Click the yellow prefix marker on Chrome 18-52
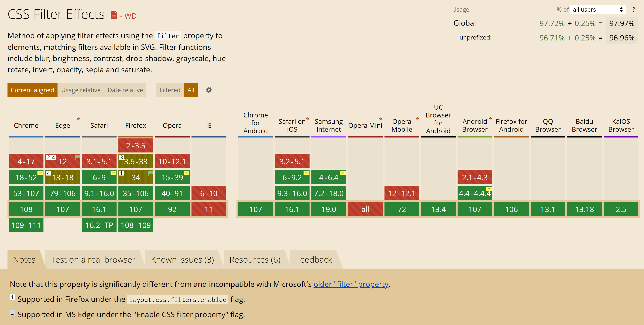Image resolution: width=644 pixels, height=325 pixels. pos(40,173)
